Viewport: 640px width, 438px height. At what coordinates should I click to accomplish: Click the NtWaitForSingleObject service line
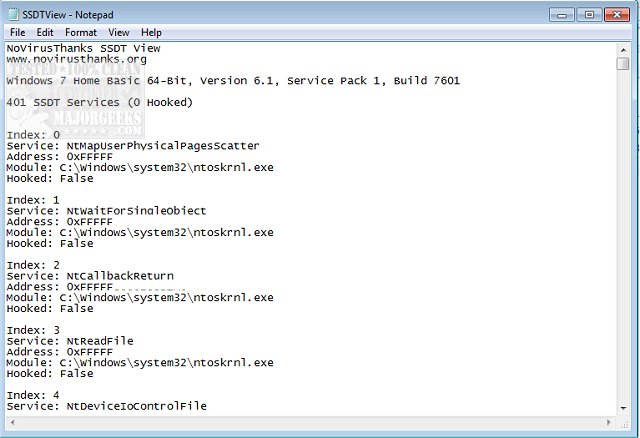(106, 211)
